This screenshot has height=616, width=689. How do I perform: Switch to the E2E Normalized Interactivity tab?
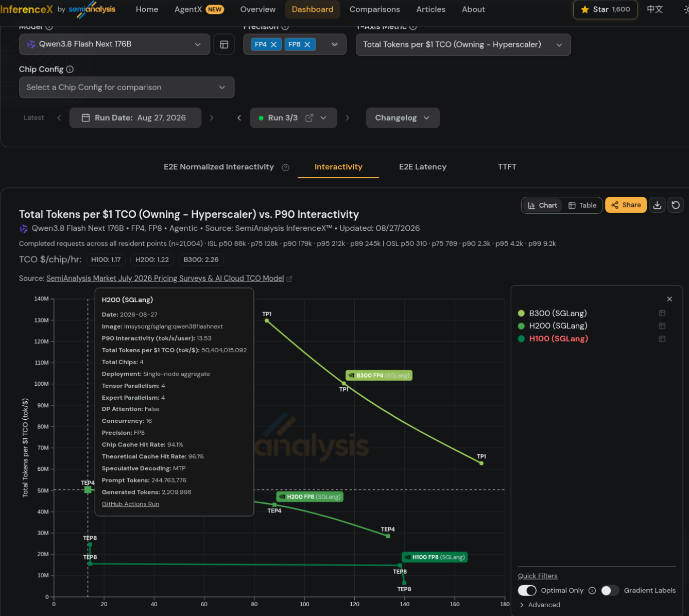(219, 167)
